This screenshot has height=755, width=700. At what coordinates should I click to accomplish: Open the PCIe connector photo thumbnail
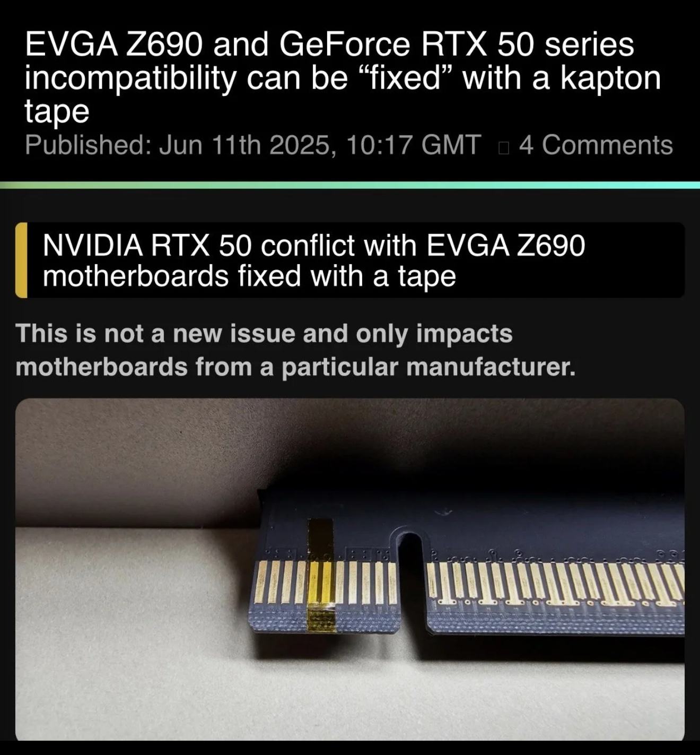(x=350, y=569)
